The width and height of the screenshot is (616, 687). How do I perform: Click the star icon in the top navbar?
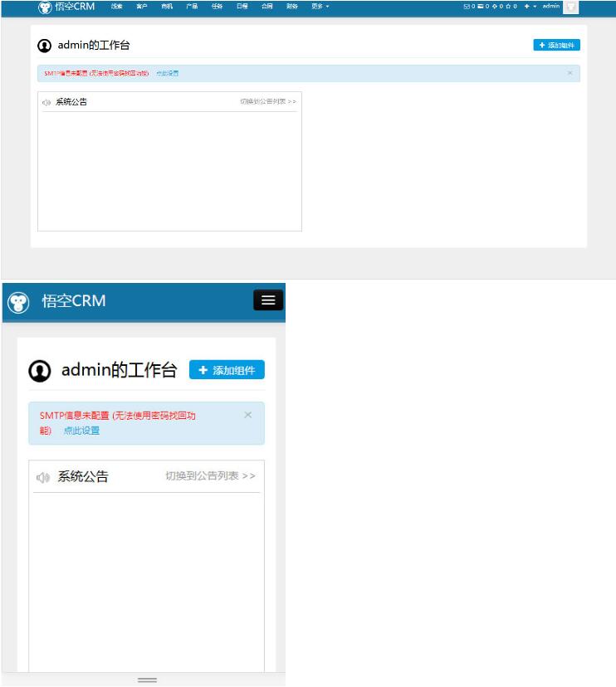508,7
